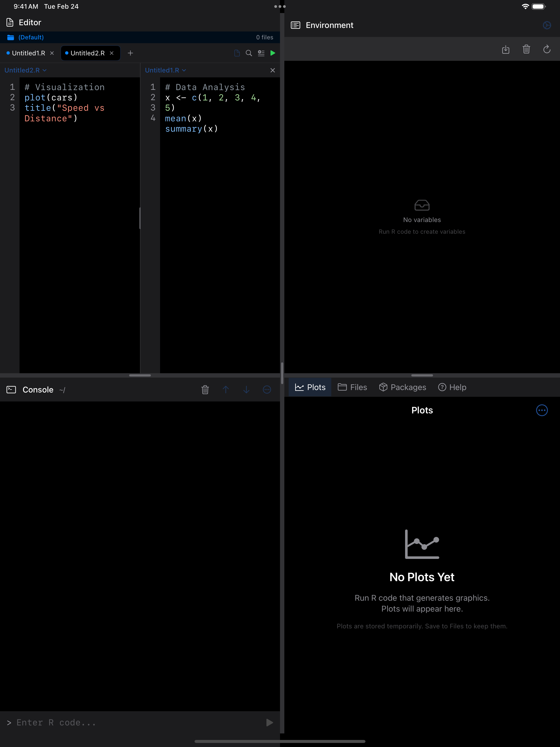Open search in the editor toolbar
Screen dimensions: 560x747
249,53
